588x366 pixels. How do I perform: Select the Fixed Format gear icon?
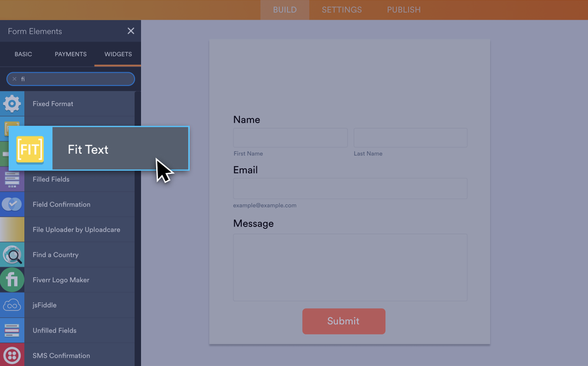coord(12,103)
